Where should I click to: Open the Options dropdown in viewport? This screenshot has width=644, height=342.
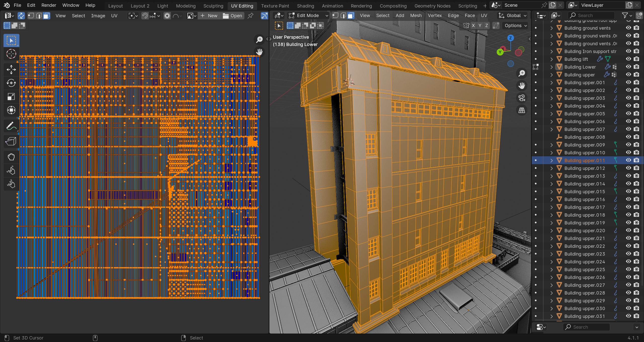click(515, 25)
